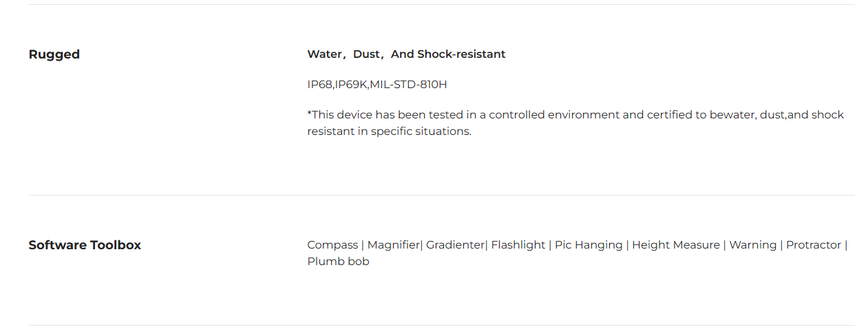
Task: Select the Water, Dust, And Shock-resistant title
Action: tap(406, 54)
